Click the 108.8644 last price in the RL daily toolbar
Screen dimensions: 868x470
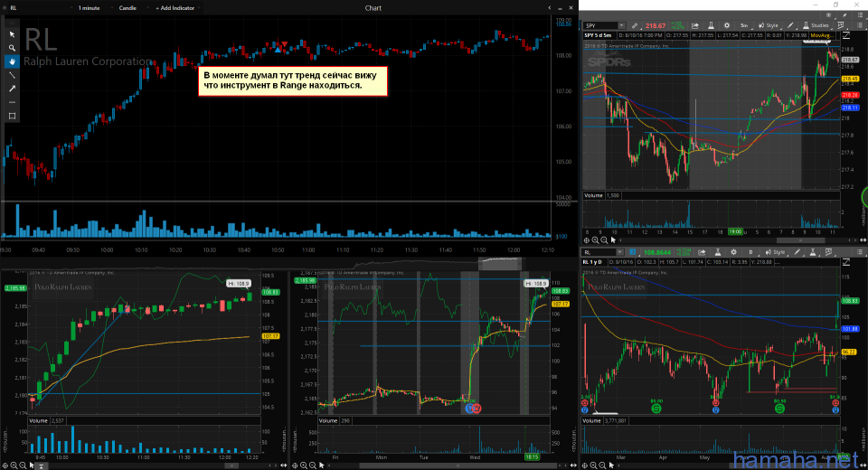click(x=656, y=252)
